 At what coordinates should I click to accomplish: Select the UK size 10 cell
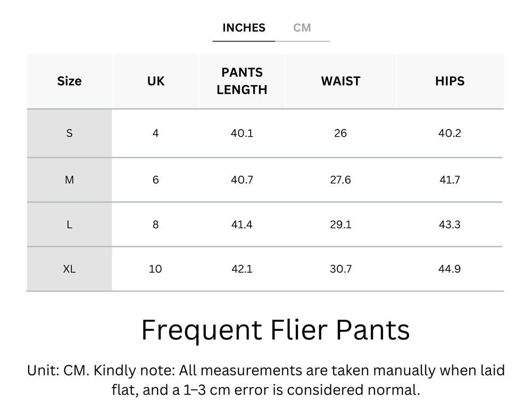[x=155, y=269]
